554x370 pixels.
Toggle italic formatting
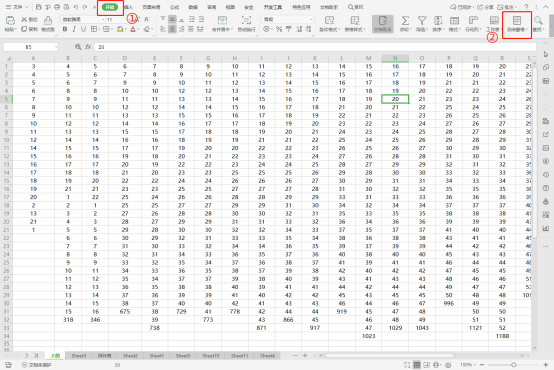pyautogui.click(x=74, y=29)
